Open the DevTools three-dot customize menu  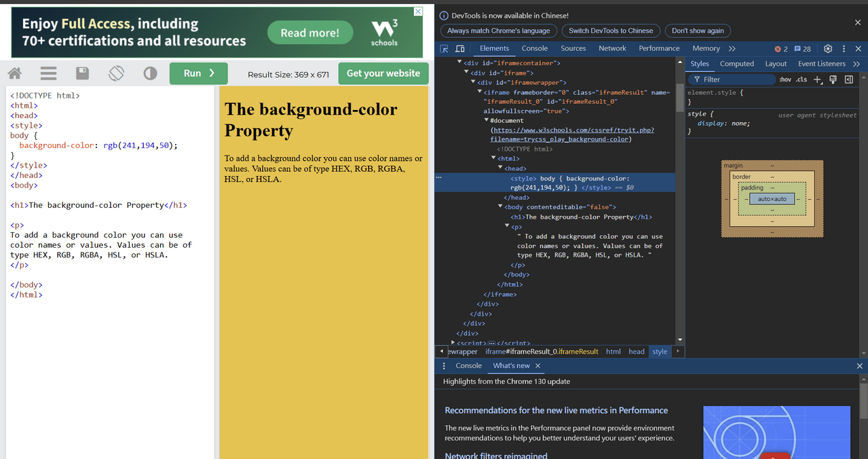pyautogui.click(x=844, y=49)
